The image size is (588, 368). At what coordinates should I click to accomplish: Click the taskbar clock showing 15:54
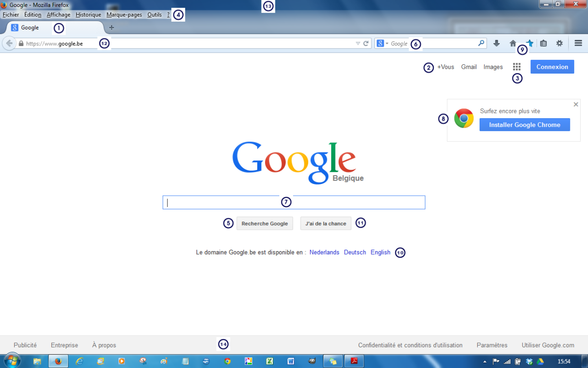[564, 362]
